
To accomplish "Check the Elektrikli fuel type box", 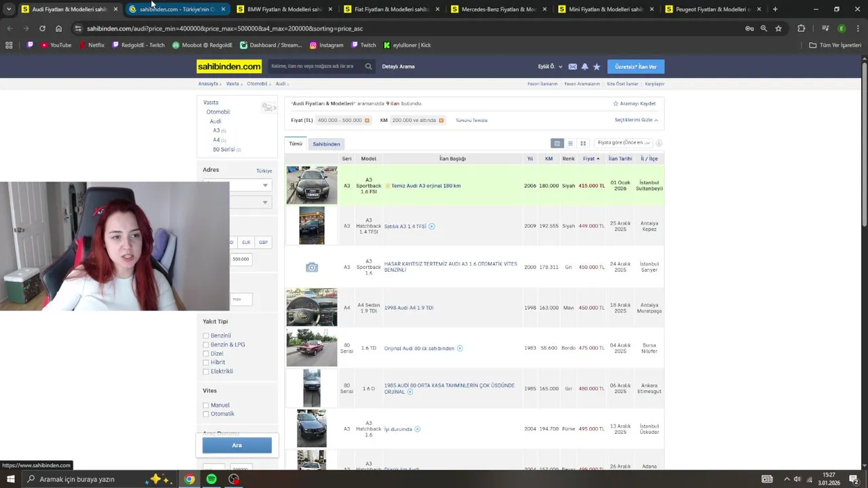I will 205,371.
